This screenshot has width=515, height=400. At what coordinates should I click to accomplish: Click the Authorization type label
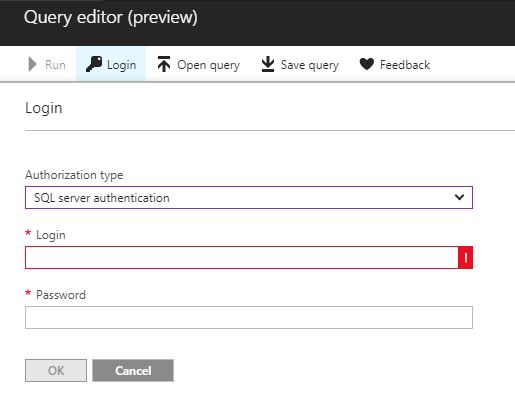[74, 175]
